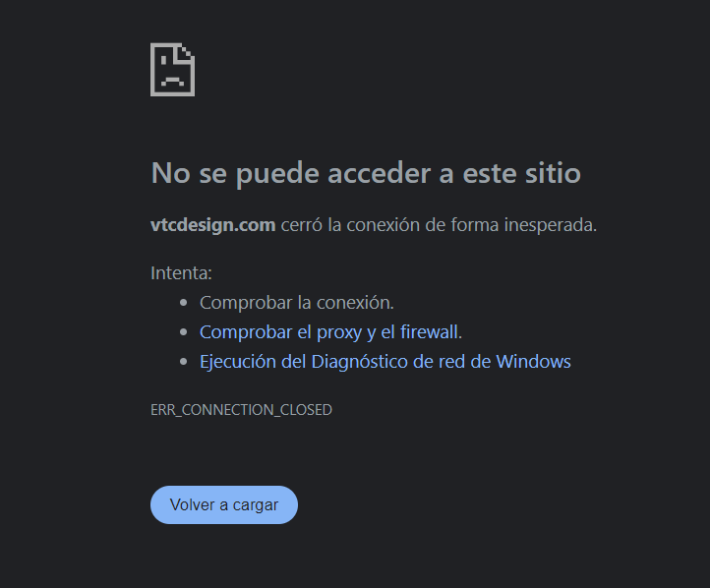Click the No se puede acceder heading
This screenshot has height=588, width=710.
pyautogui.click(x=366, y=172)
